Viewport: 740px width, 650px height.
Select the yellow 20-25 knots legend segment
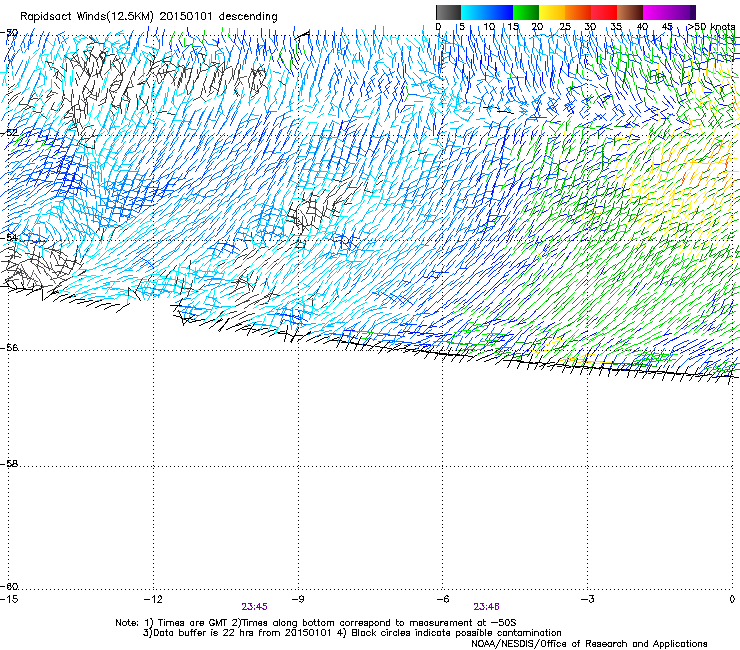pyautogui.click(x=552, y=12)
